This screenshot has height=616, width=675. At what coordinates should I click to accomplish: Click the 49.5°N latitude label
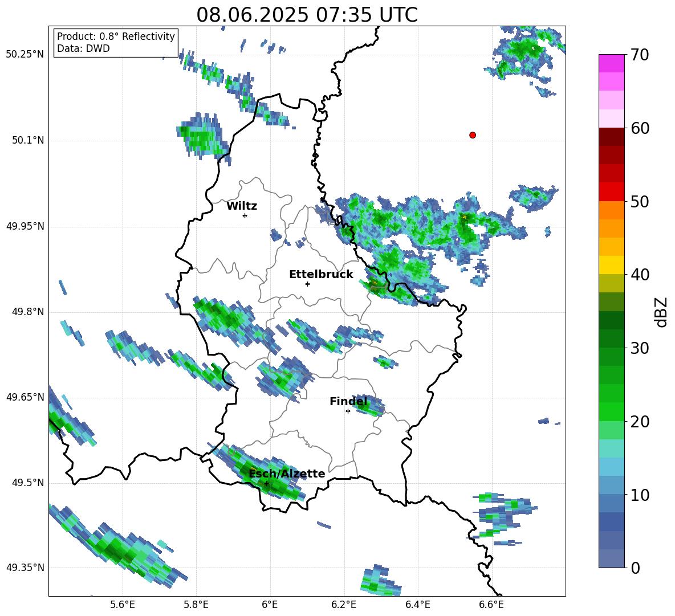tap(28, 483)
